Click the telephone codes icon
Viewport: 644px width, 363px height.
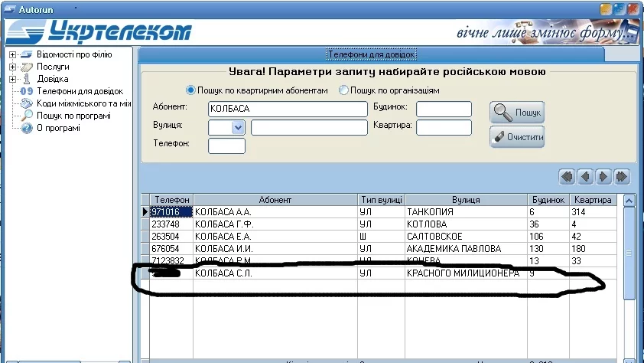click(27, 103)
